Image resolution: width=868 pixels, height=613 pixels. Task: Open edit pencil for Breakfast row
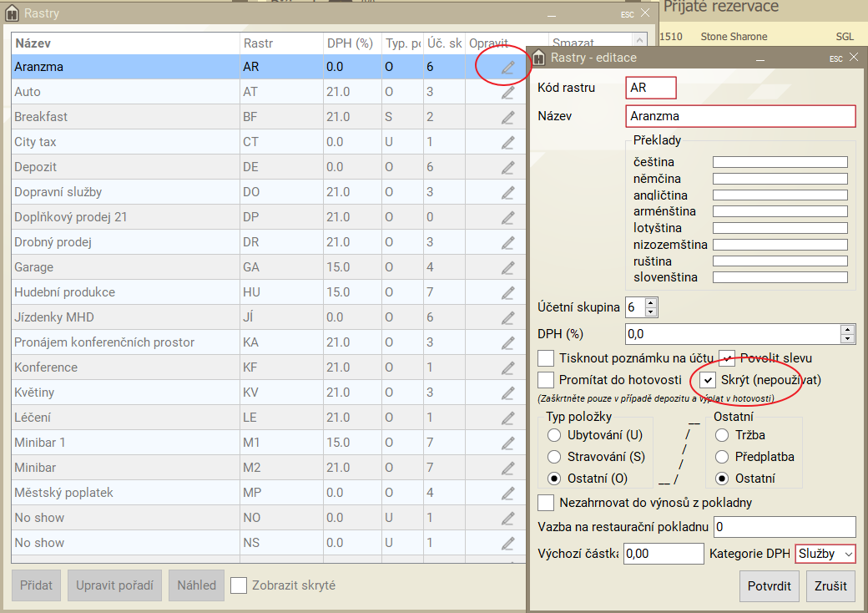pyautogui.click(x=507, y=118)
